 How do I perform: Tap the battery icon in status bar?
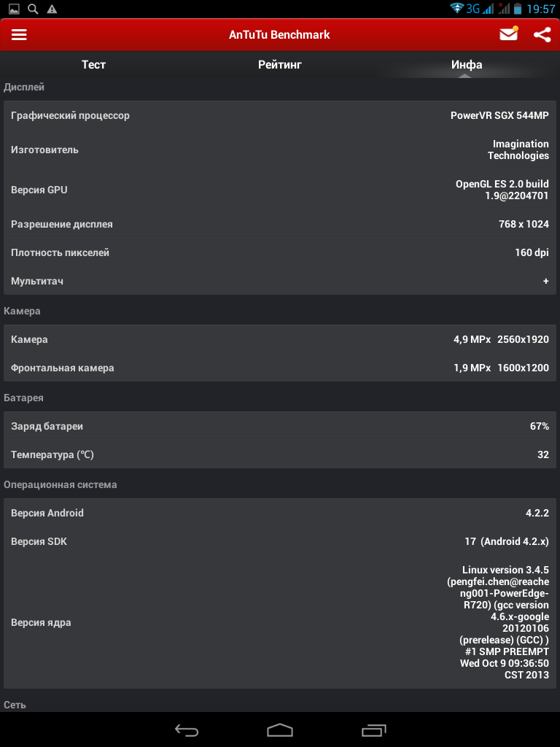pyautogui.click(x=517, y=9)
